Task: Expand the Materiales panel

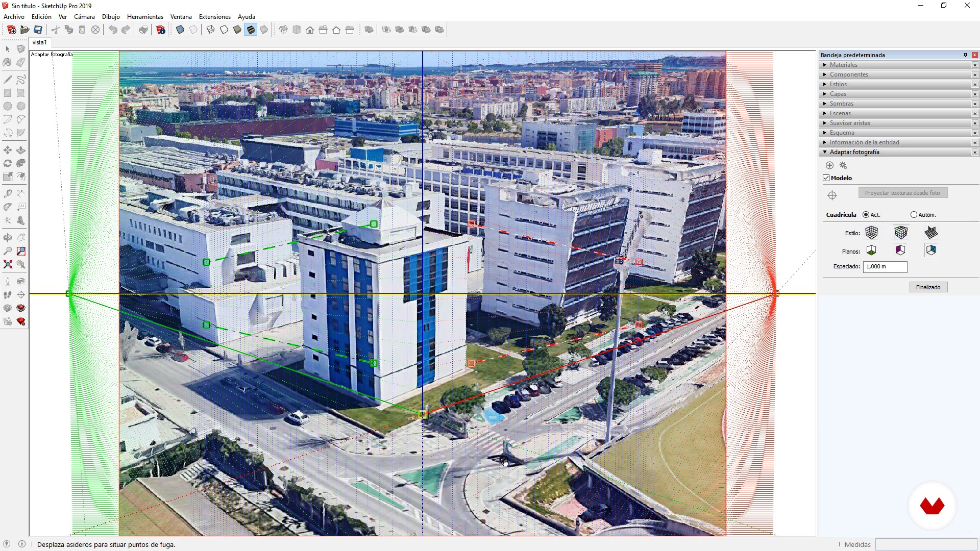Action: 843,65
